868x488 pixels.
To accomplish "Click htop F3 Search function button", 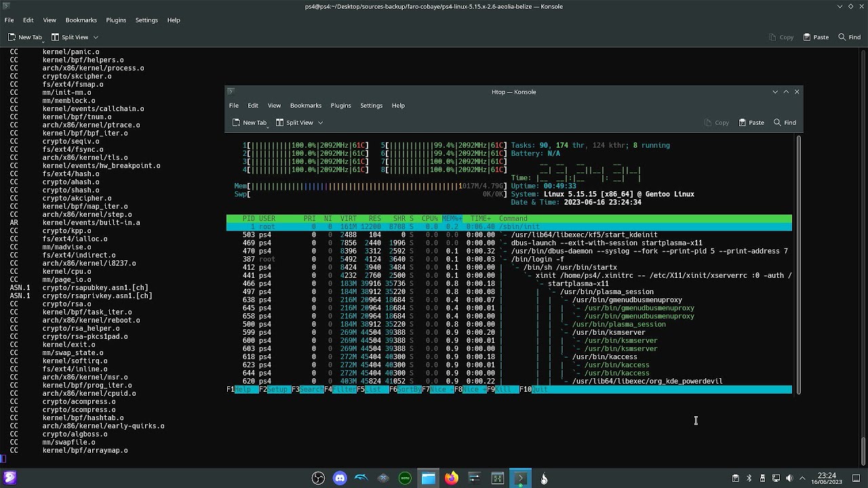I will tap(308, 390).
